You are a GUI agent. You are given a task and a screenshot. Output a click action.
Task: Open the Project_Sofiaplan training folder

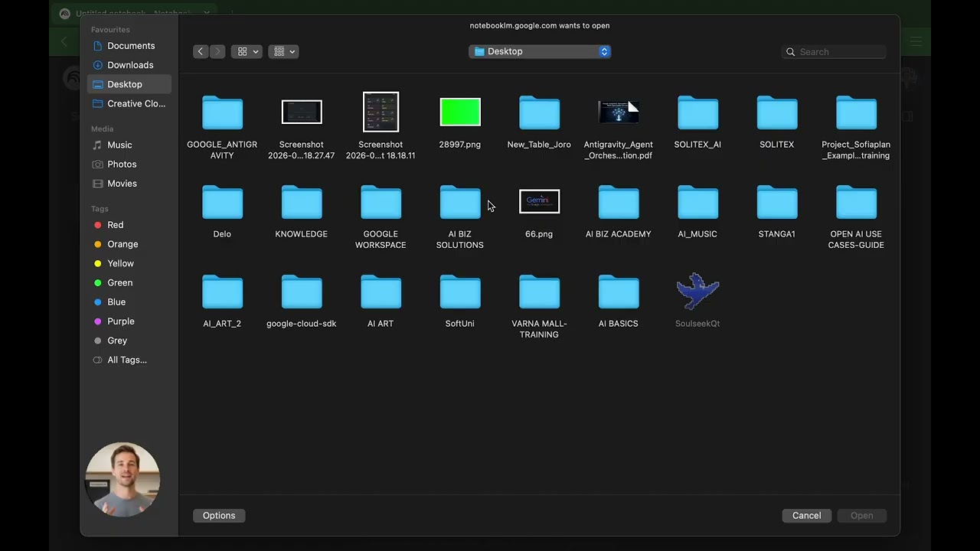pos(856,113)
